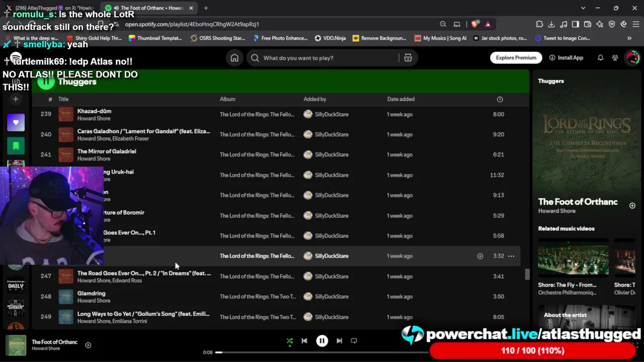Skip to the previous track
644x362 pixels.
pyautogui.click(x=304, y=341)
